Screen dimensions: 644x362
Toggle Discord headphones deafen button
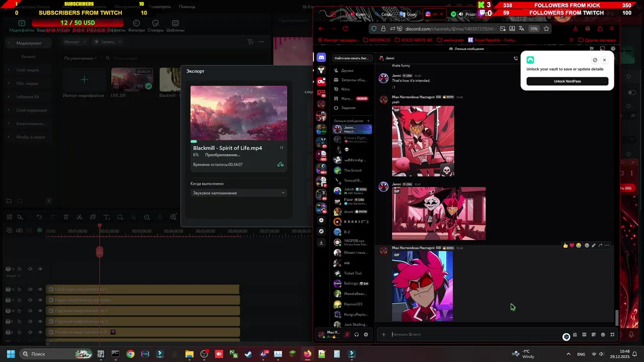(x=356, y=334)
